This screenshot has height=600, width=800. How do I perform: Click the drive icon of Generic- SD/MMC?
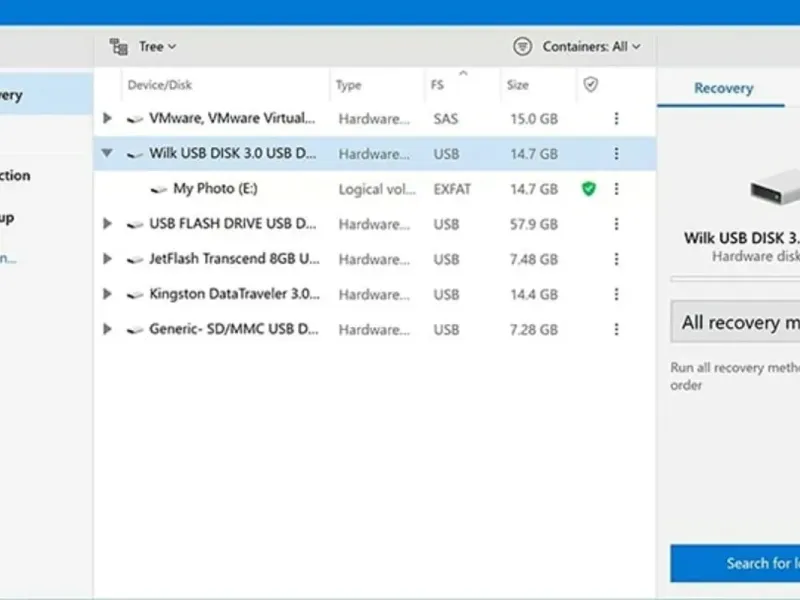135,330
